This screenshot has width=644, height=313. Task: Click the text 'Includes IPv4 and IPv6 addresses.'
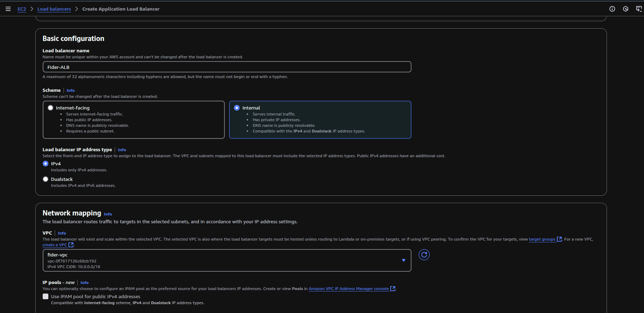pos(83,185)
